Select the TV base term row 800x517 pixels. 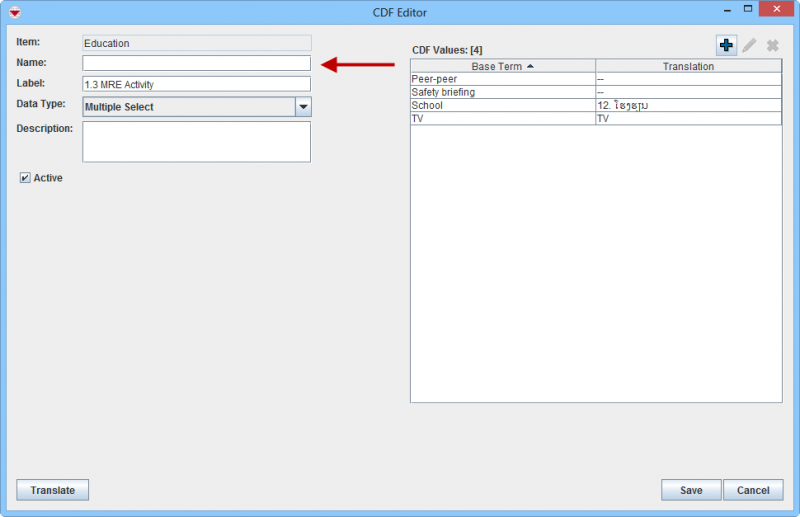pos(502,118)
